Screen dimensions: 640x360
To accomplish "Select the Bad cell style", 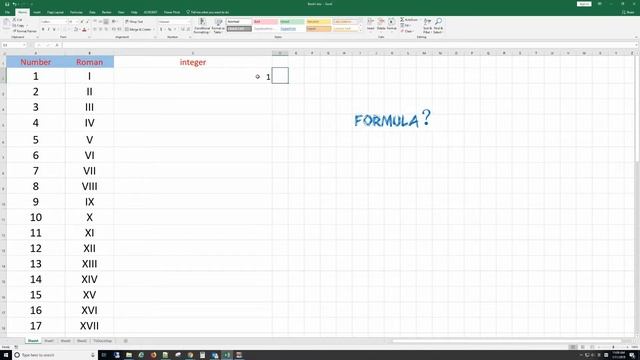I will (x=265, y=21).
